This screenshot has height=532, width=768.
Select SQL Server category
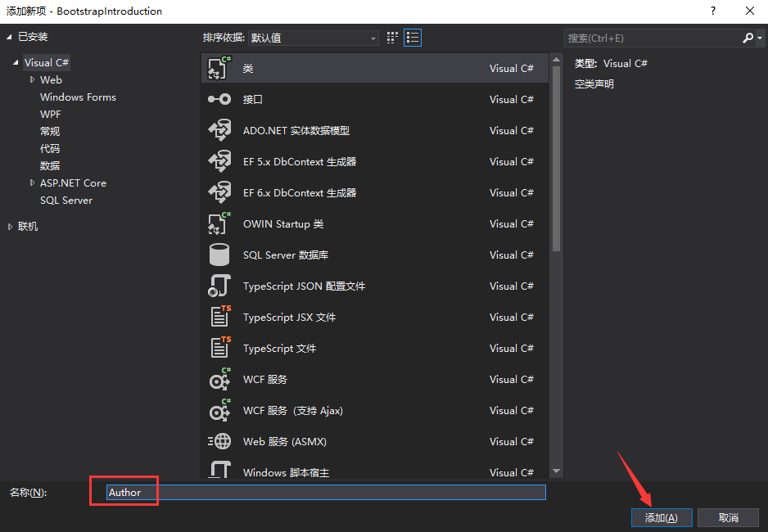66,201
